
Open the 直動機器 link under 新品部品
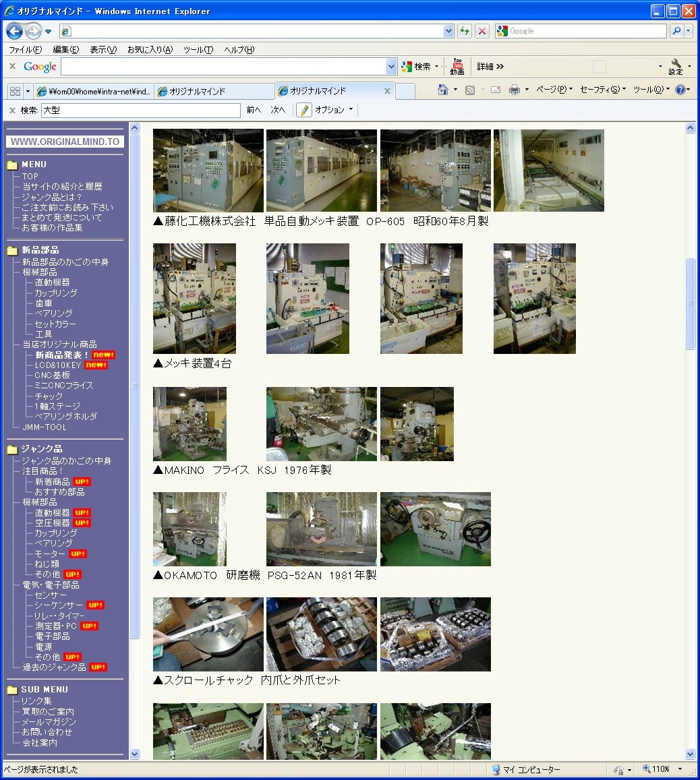click(52, 282)
